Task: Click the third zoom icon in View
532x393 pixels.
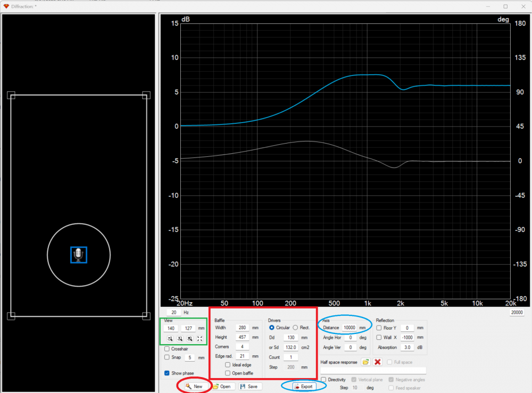Action: [x=189, y=338]
